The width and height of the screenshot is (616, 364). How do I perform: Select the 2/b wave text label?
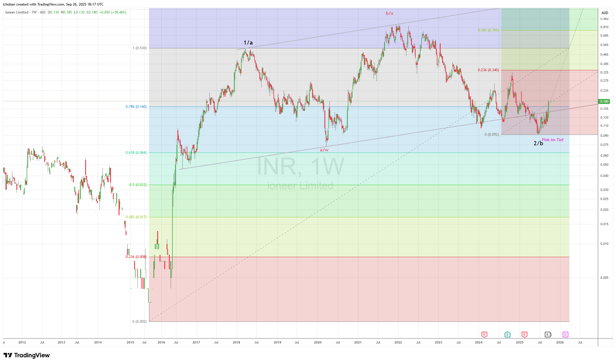point(538,143)
